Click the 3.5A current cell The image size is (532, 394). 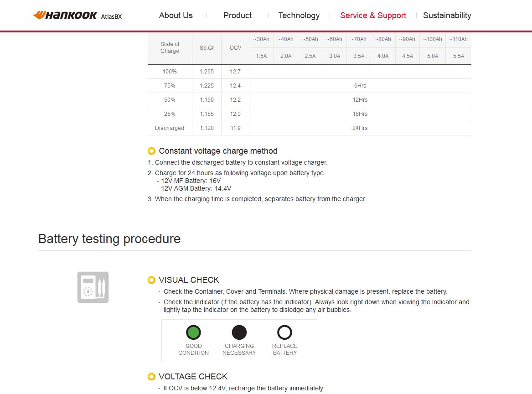(359, 56)
